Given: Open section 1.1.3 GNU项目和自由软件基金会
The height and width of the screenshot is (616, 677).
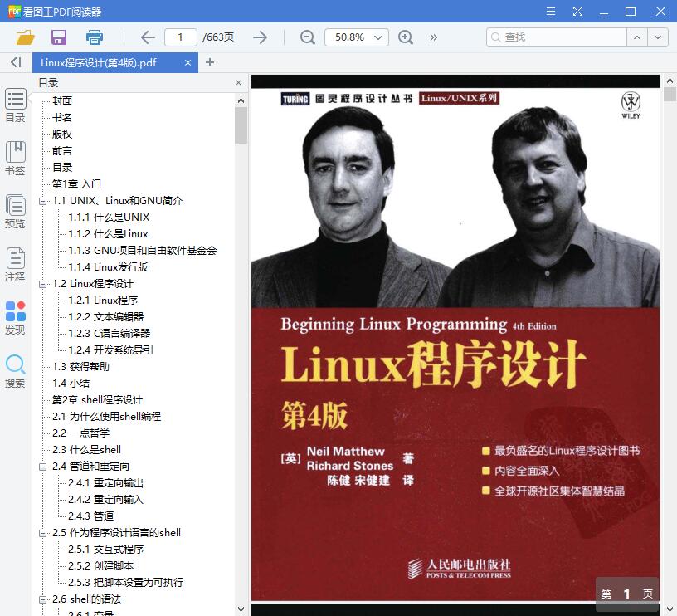Looking at the screenshot, I should click(x=143, y=251).
